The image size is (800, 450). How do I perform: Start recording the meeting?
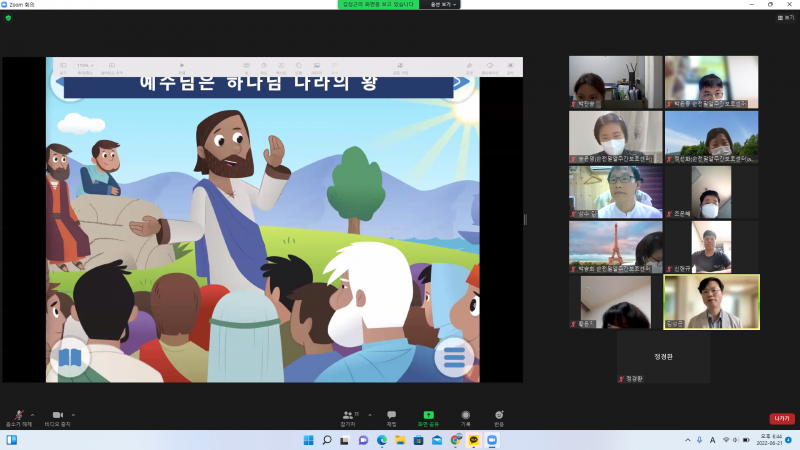point(465,418)
